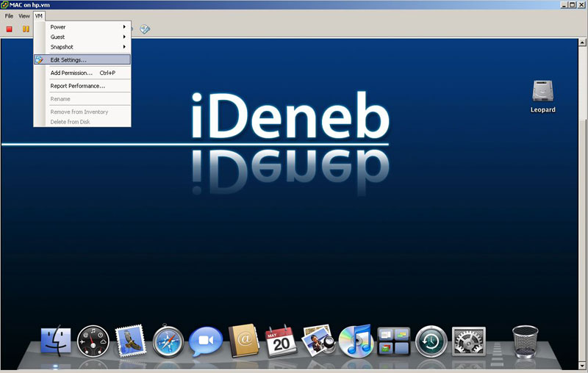Open Time Machine in the Dock
Viewport: 588px width, 373px height.
(431, 341)
